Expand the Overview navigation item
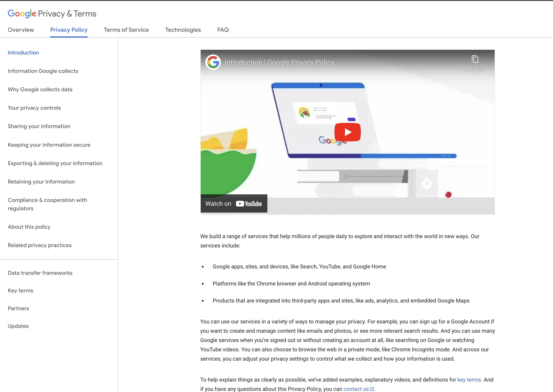This screenshot has width=553, height=392. (21, 30)
